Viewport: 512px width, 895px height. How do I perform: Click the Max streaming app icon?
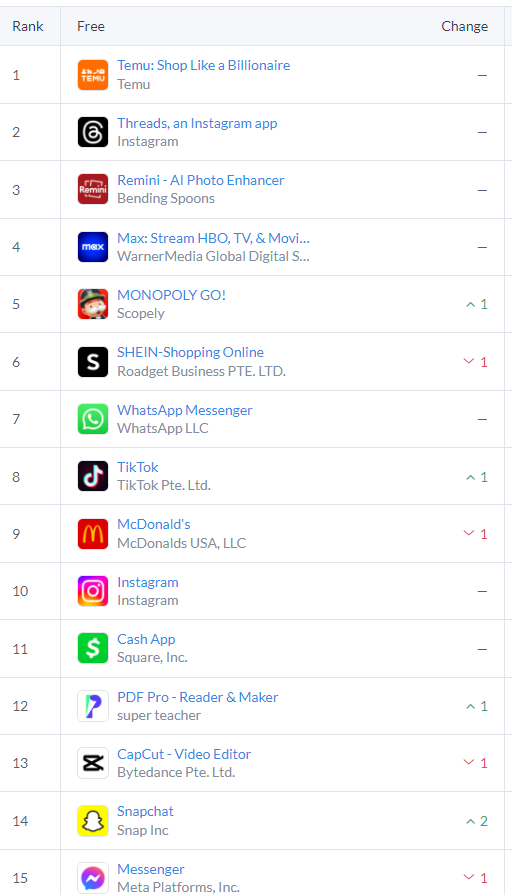(93, 247)
